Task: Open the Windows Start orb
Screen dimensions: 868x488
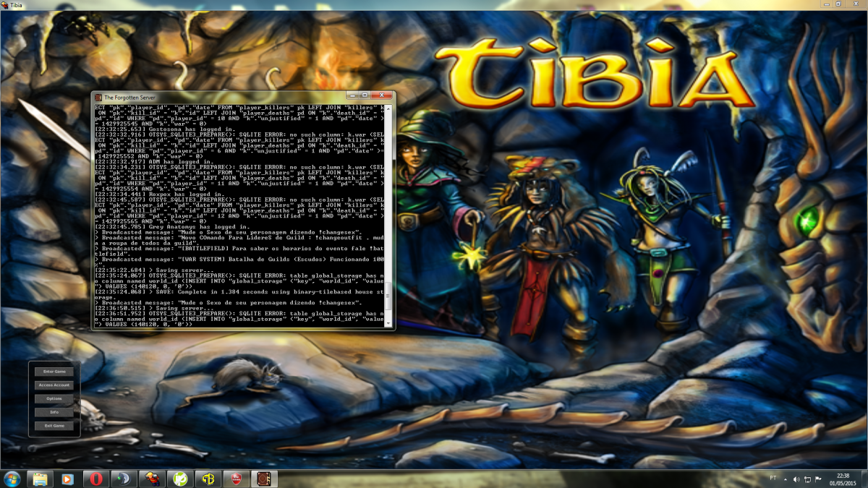Action: pos(12,479)
